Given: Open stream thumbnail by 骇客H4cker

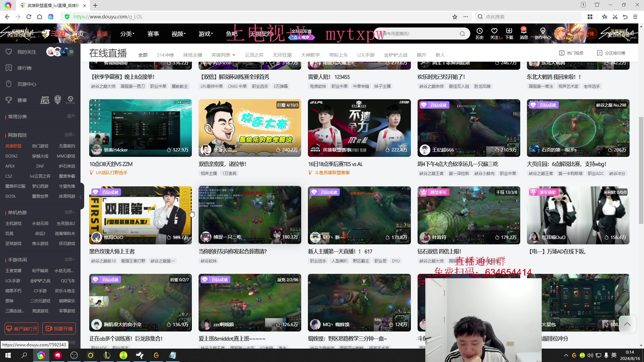Looking at the screenshot, I should coord(141,128).
